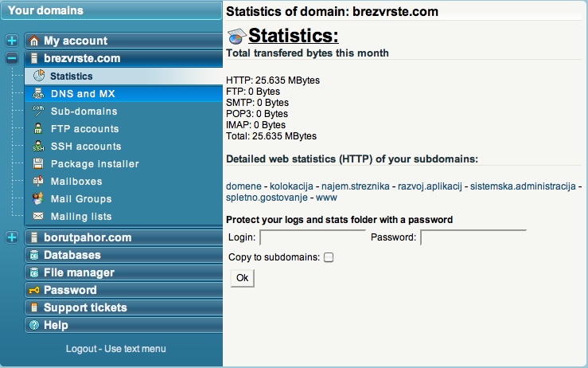Open the Databases menu item

(x=72, y=255)
